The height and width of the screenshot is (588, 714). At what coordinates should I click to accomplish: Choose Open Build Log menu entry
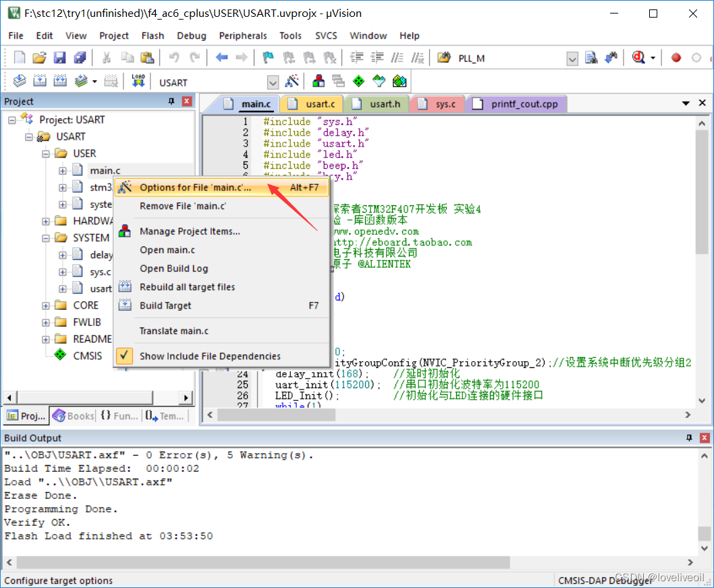(x=221, y=268)
